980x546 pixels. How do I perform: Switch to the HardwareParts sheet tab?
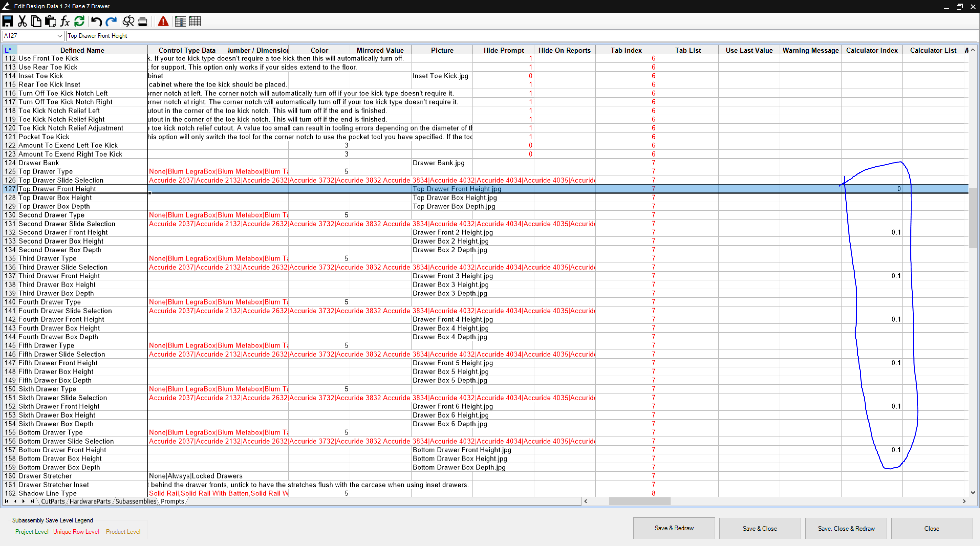point(90,501)
